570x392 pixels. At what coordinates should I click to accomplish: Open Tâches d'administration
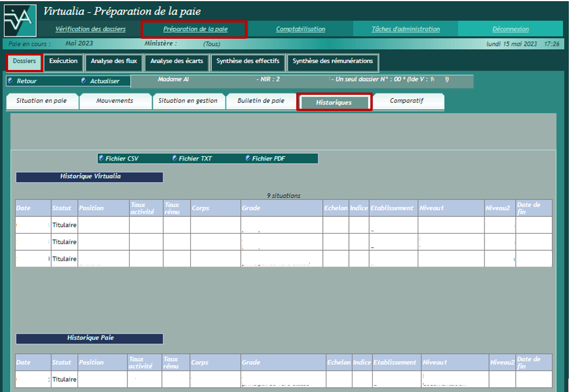coord(405,29)
